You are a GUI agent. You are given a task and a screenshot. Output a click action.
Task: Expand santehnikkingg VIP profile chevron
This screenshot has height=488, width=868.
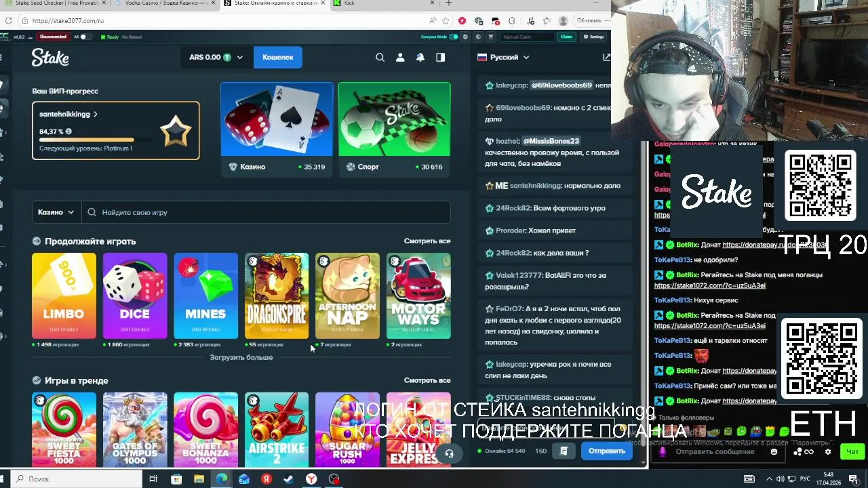(96, 115)
